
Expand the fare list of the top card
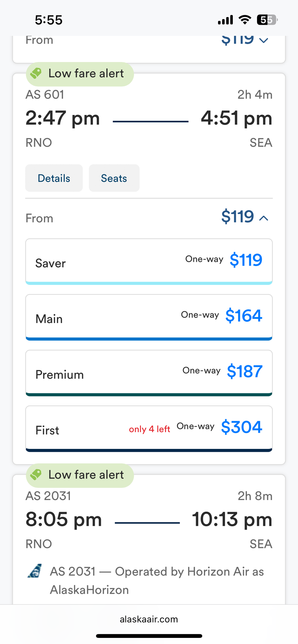pos(264,40)
